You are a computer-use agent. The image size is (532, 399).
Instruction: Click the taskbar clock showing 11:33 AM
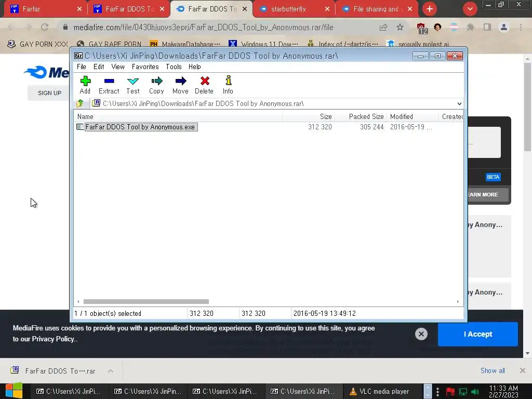click(x=503, y=391)
